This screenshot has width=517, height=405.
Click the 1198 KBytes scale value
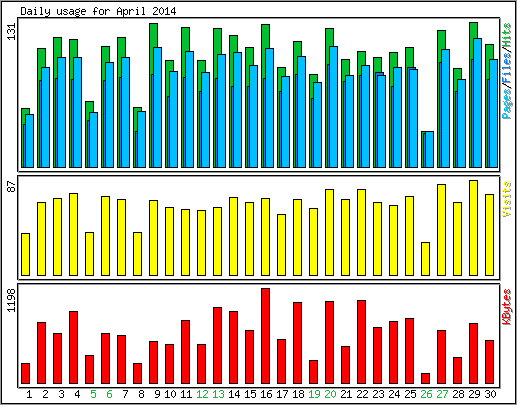(11, 300)
